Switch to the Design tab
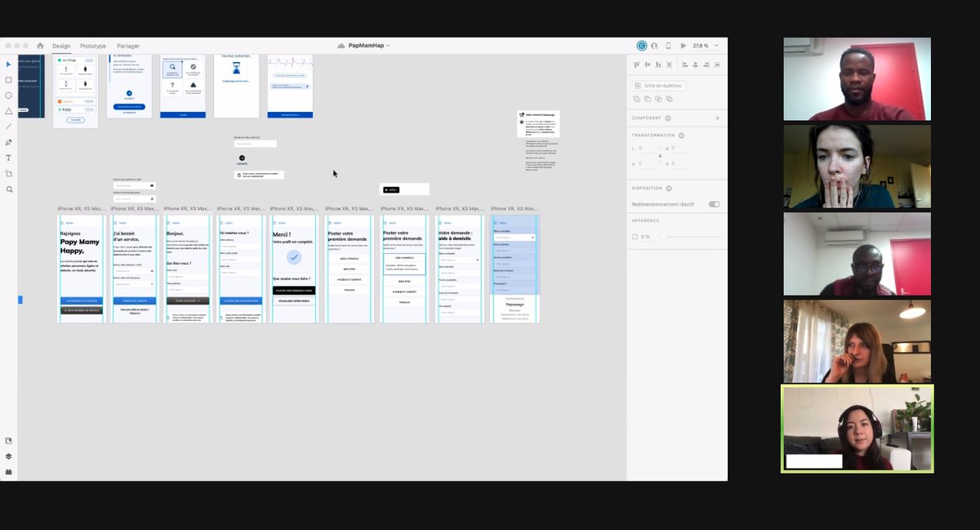The height and width of the screenshot is (530, 980). coord(61,47)
